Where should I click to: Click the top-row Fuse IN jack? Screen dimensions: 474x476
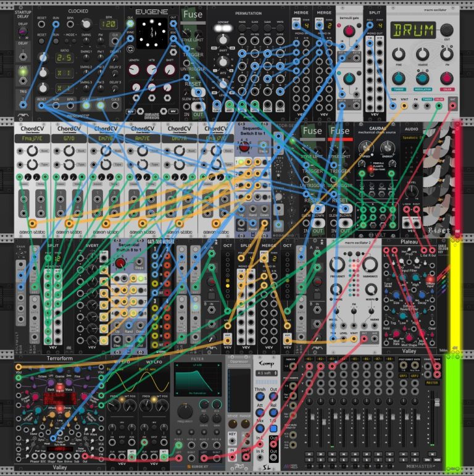click(x=186, y=107)
